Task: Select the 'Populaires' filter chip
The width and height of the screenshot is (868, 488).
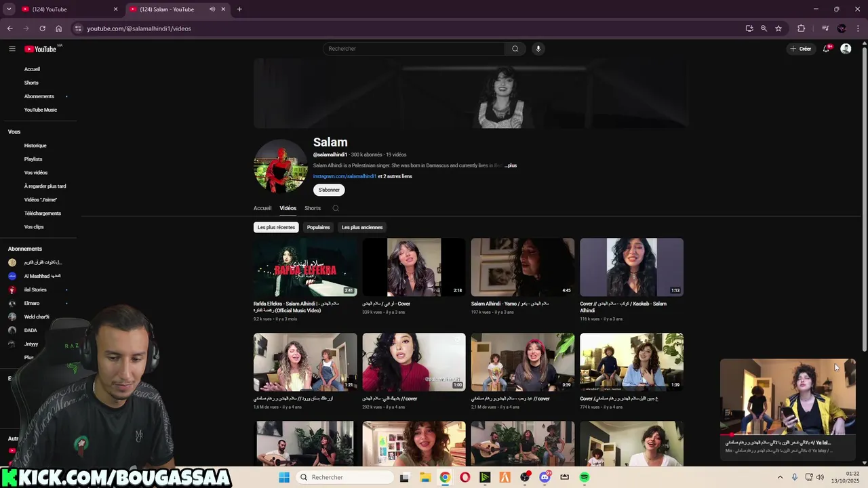Action: [x=318, y=227]
